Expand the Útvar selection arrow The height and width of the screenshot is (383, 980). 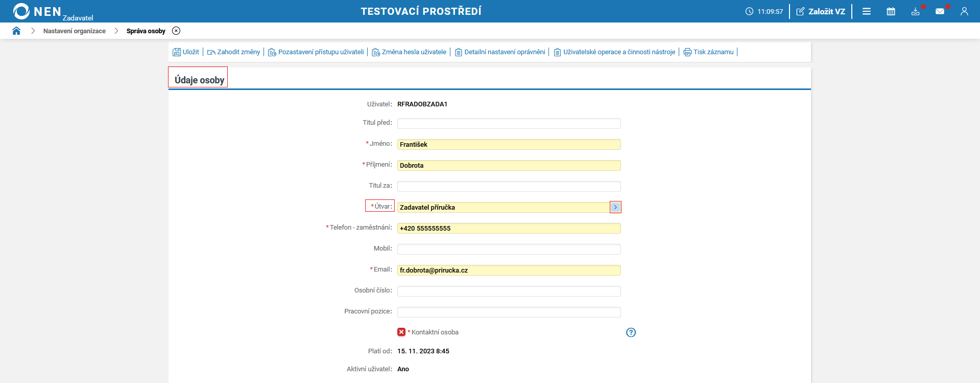(x=615, y=207)
